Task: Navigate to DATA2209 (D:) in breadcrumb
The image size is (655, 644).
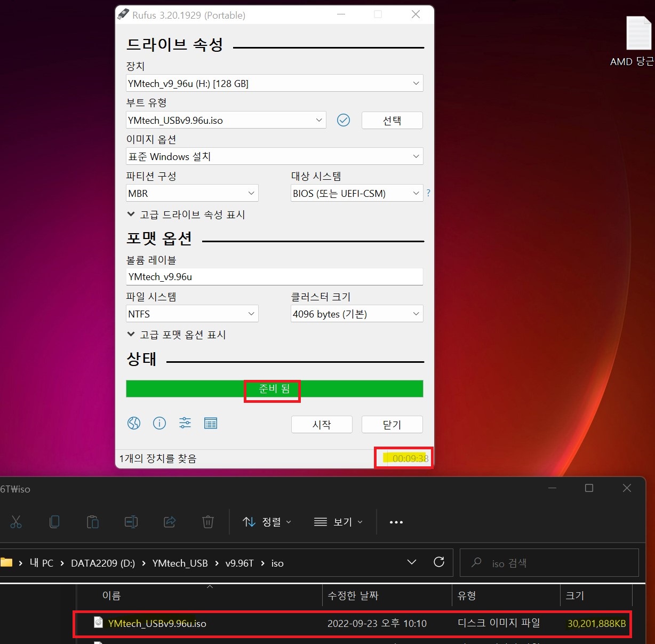Action: pyautogui.click(x=103, y=563)
